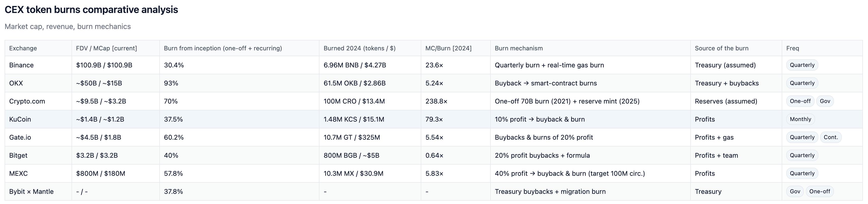Select the Gov tag in Crypto.com row
Image resolution: width=868 pixels, height=204 pixels.
pyautogui.click(x=824, y=101)
